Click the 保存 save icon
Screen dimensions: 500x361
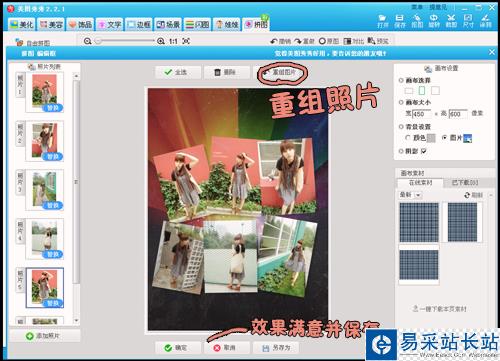(400, 21)
